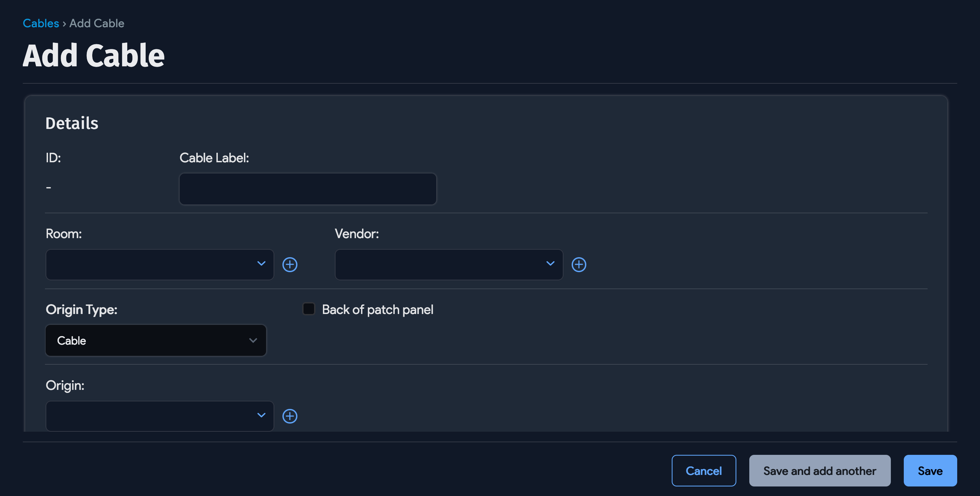
Task: Click the 'Cable Label:' field label
Action: coord(214,158)
